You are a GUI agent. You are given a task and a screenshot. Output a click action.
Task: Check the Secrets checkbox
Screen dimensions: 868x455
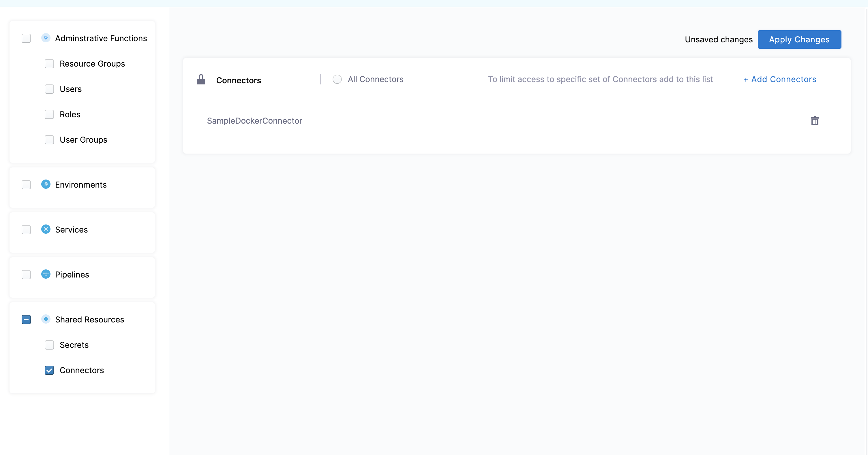[49, 345]
